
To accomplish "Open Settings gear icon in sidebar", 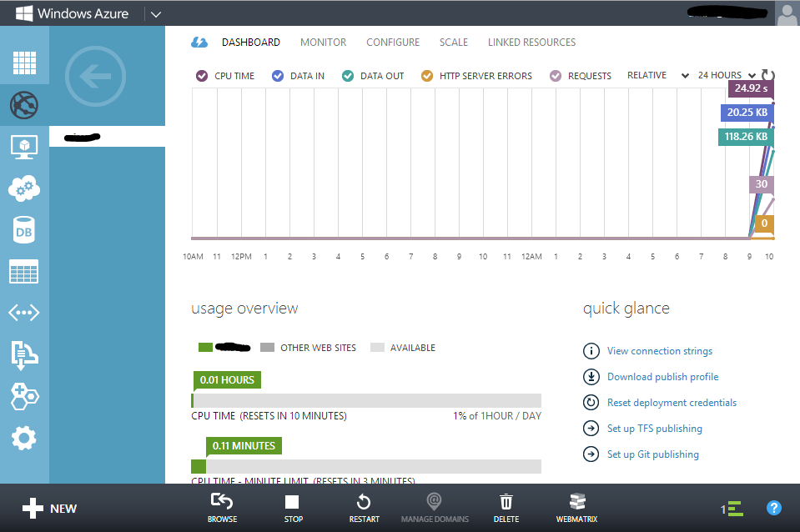I will click(x=24, y=438).
